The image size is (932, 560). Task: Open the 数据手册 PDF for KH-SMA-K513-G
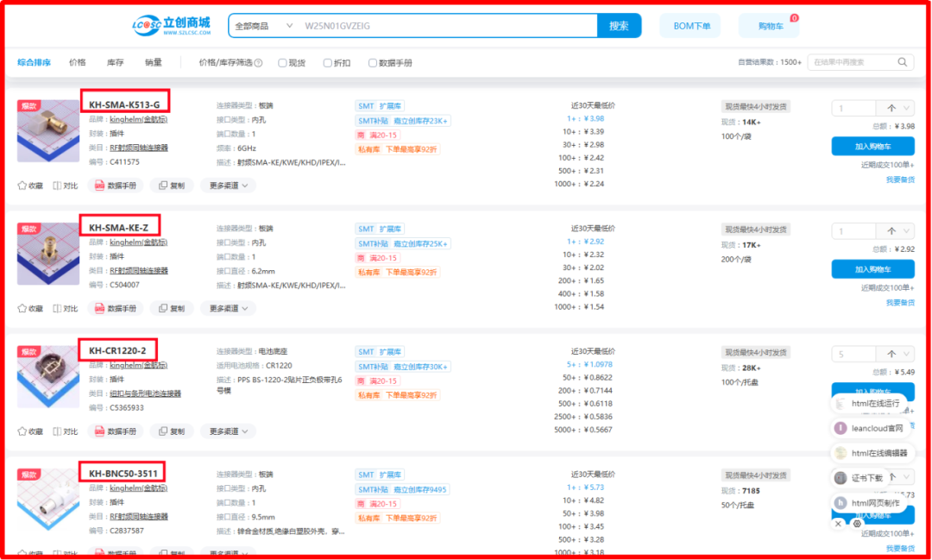pyautogui.click(x=116, y=186)
